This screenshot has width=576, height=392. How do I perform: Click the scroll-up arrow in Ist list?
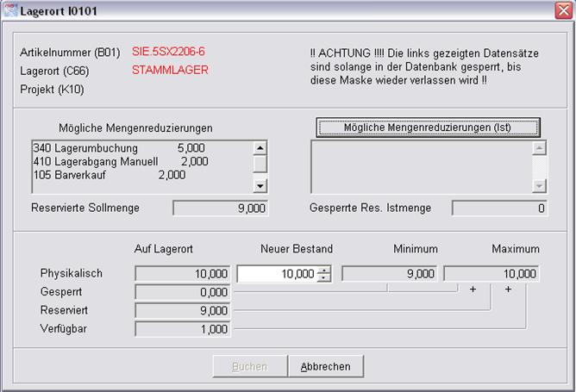(539, 147)
